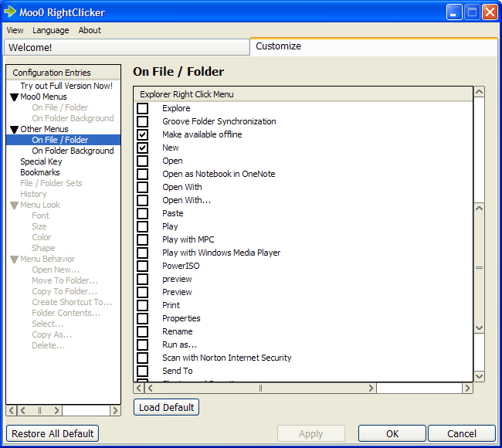Collapse the Other Menus tree node
The height and width of the screenshot is (448, 502).
click(14, 129)
